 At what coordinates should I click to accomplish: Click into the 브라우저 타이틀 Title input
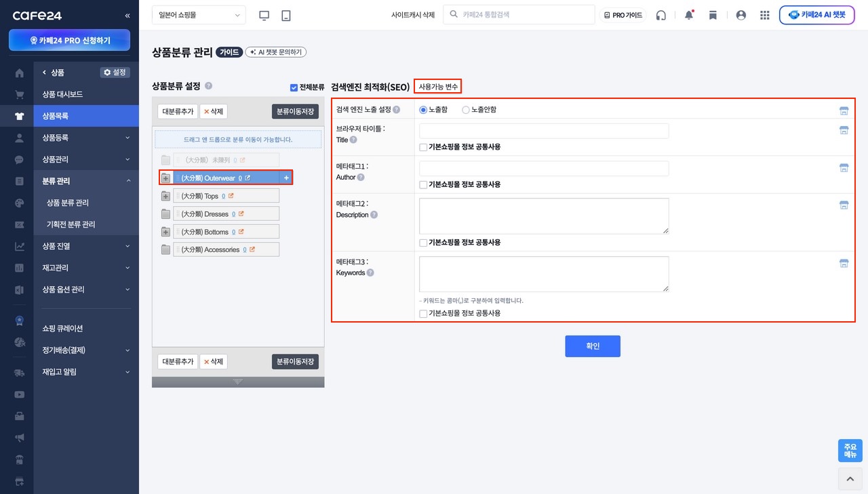coord(544,131)
